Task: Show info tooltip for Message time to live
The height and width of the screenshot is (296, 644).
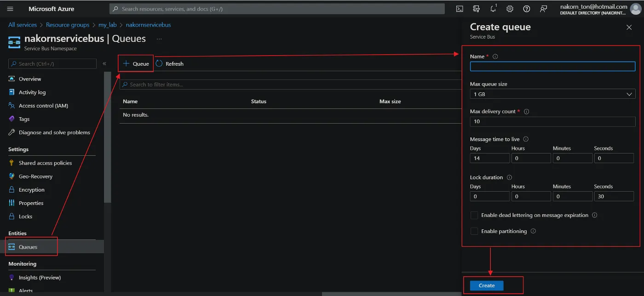Action: click(x=526, y=139)
